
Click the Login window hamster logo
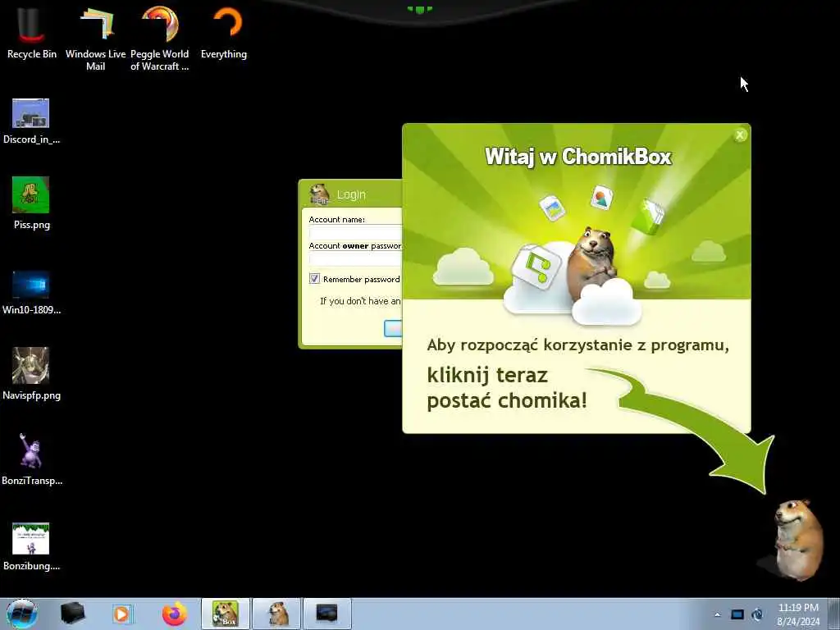coord(320,194)
